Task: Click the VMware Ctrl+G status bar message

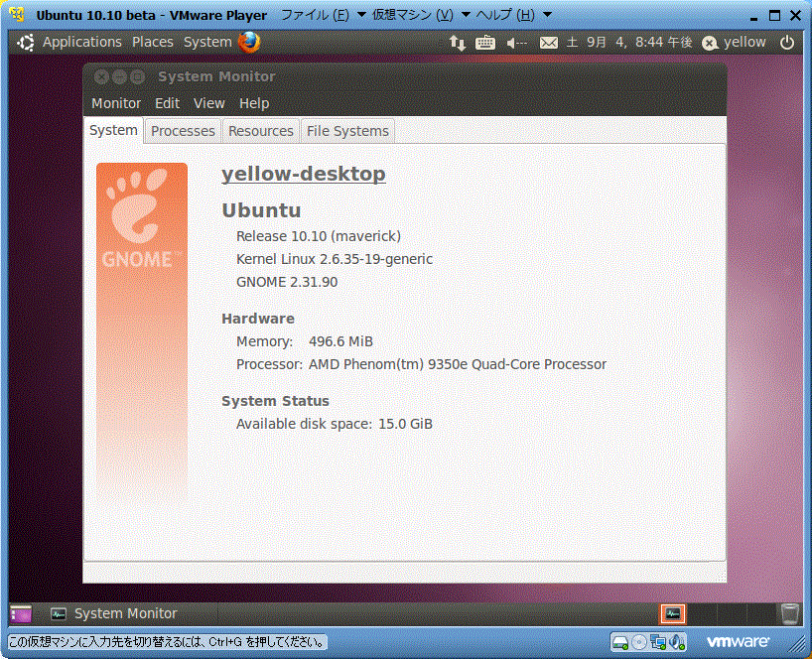Action: 168,642
